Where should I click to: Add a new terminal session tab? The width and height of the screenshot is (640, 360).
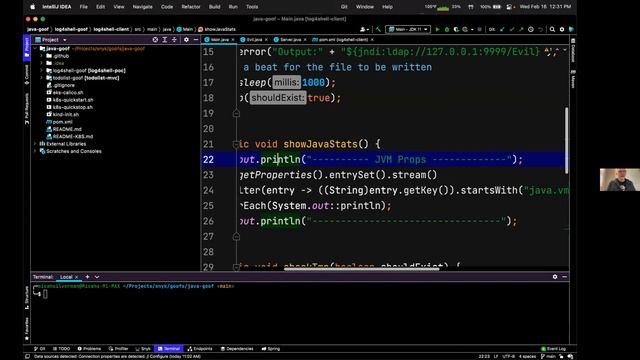[87, 277]
